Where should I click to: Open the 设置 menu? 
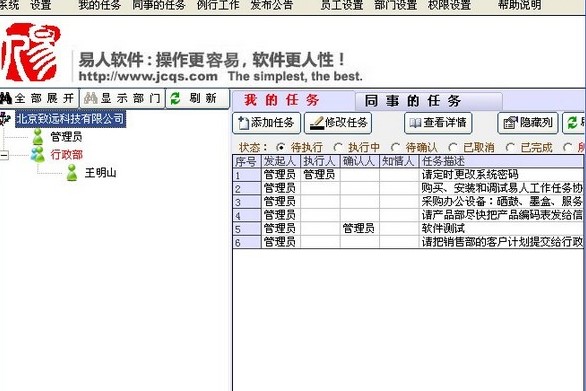40,5
